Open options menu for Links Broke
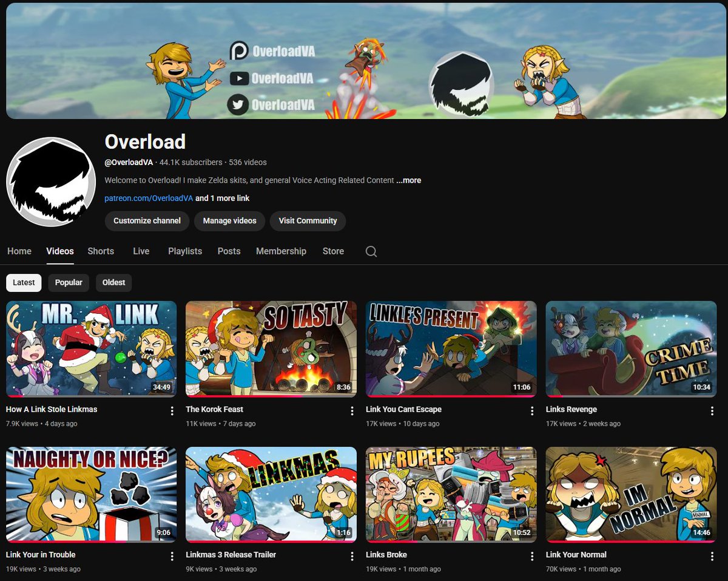Screen dimensions: 728x581 pos(532,556)
